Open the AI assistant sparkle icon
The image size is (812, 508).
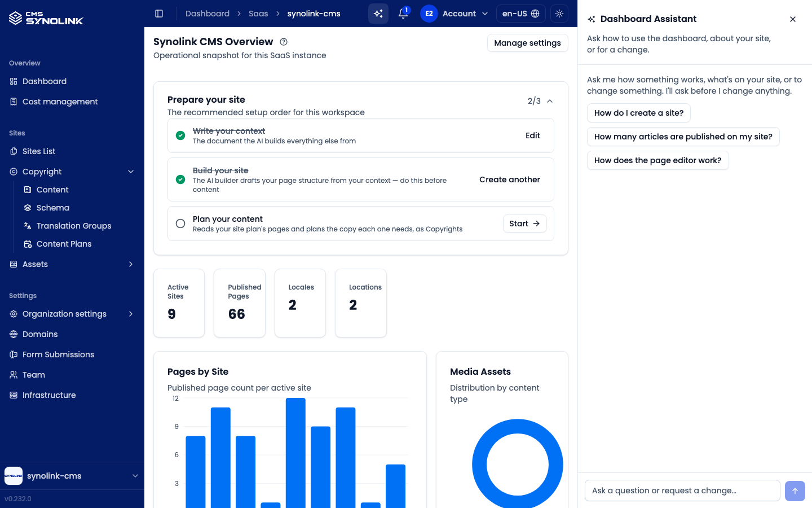pos(378,14)
